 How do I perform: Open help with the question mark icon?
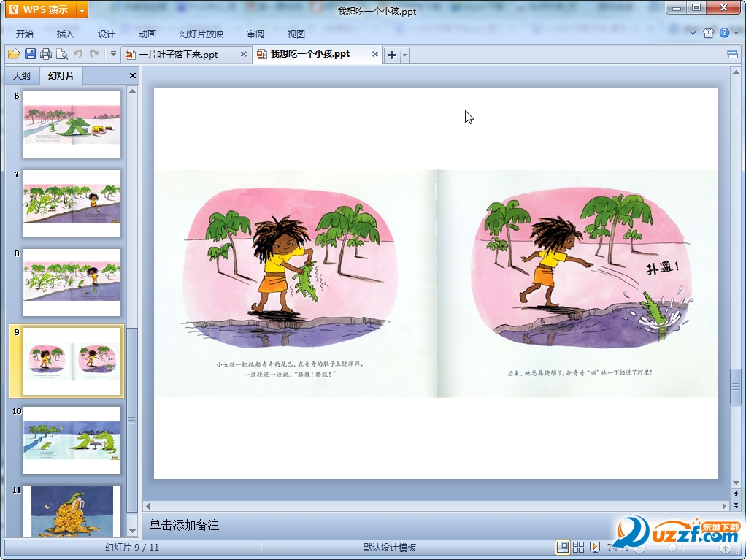click(x=724, y=33)
